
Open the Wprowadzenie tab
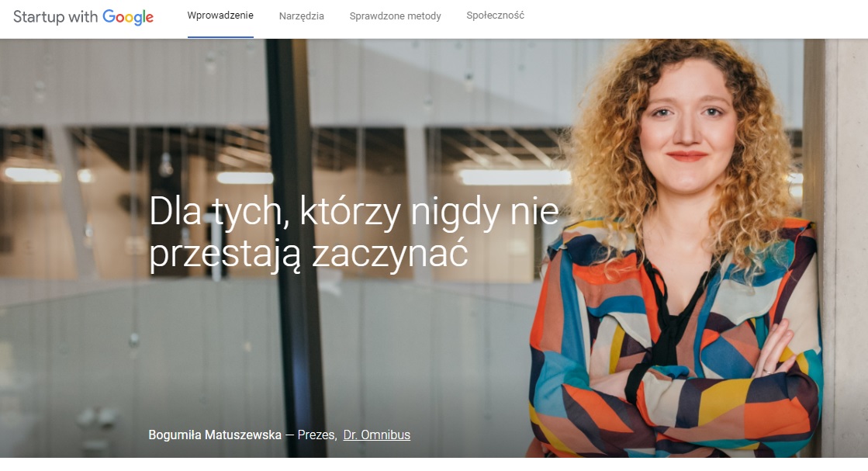tap(220, 16)
